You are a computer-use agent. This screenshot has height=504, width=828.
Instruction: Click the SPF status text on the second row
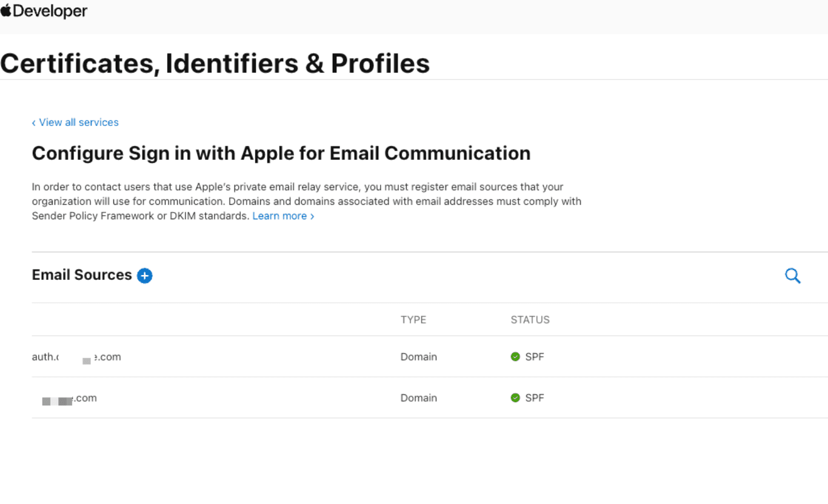click(533, 397)
